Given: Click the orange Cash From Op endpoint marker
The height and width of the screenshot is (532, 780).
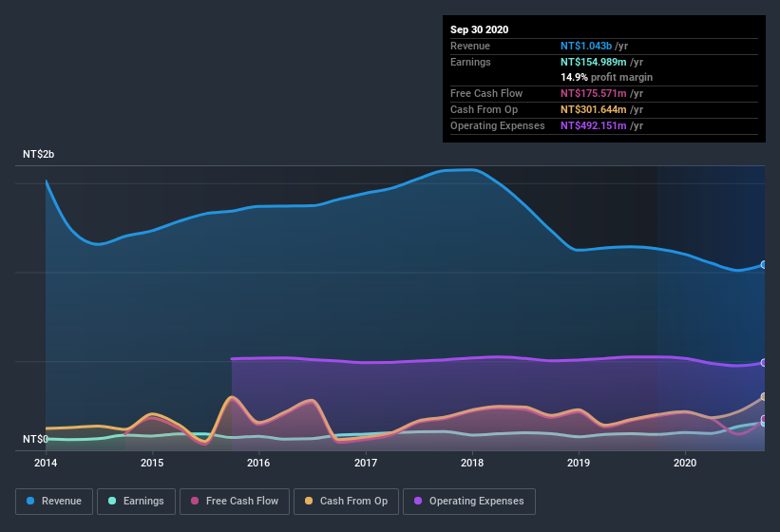Looking at the screenshot, I should pyautogui.click(x=764, y=397).
